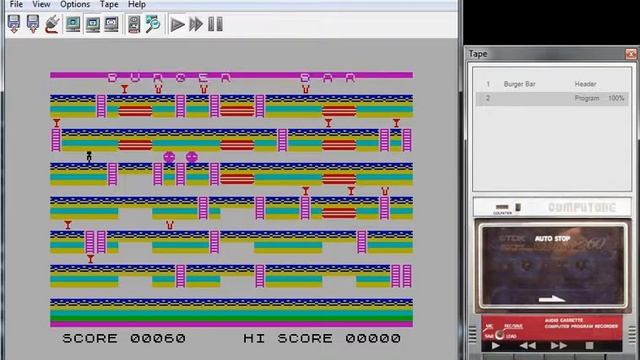Rewind the cassette recorder tape
This screenshot has width=640, height=360.
coord(527,346)
